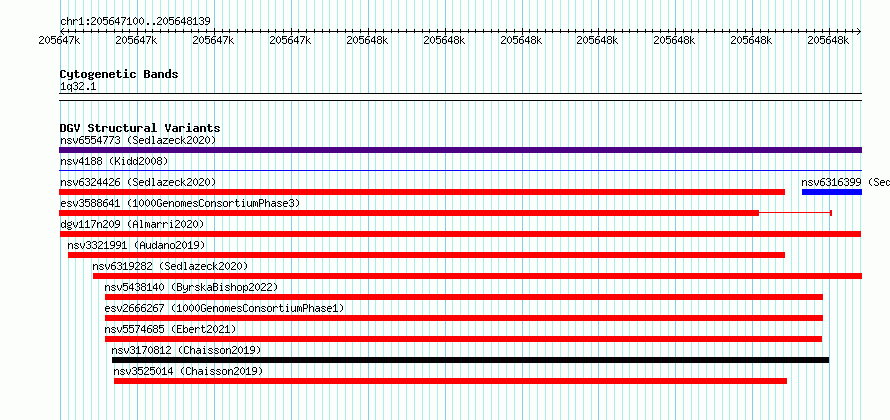The image size is (890, 420).
Task: Select the red esv2666267 variant bar
Action: (x=464, y=318)
